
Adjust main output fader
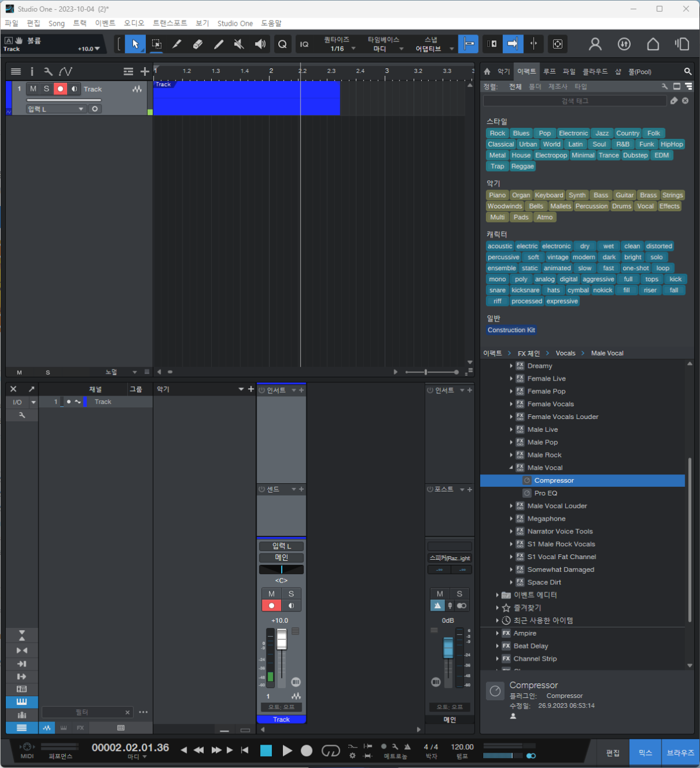pyautogui.click(x=448, y=648)
